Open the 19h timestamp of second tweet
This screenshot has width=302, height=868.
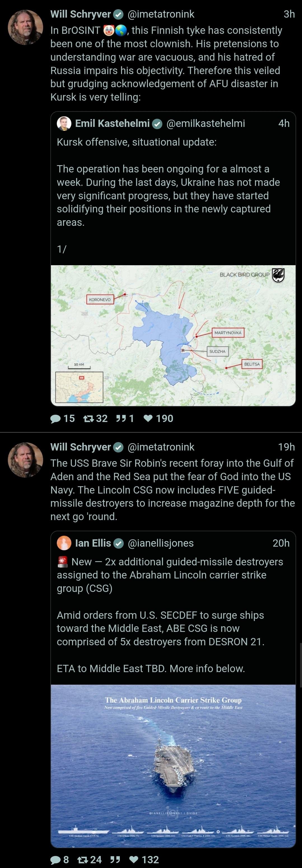(x=287, y=447)
